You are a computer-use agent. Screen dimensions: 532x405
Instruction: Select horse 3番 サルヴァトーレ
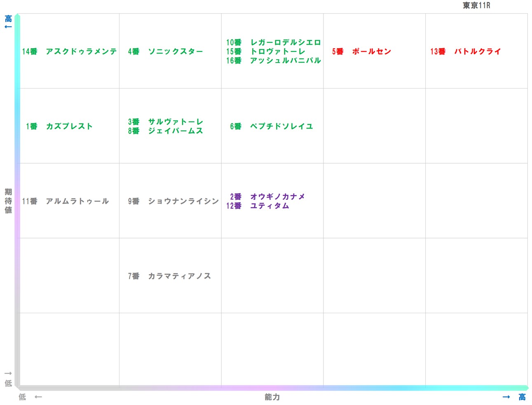click(x=165, y=122)
